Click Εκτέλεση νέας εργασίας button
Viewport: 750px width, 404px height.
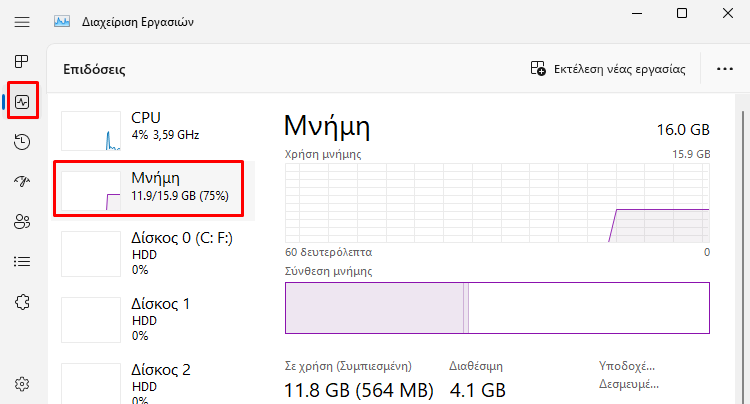pos(608,69)
